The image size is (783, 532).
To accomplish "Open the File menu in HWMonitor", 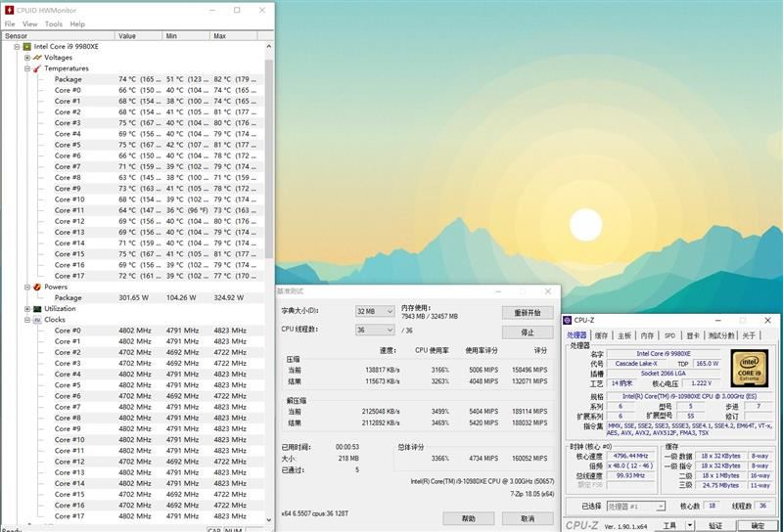I will [10, 23].
